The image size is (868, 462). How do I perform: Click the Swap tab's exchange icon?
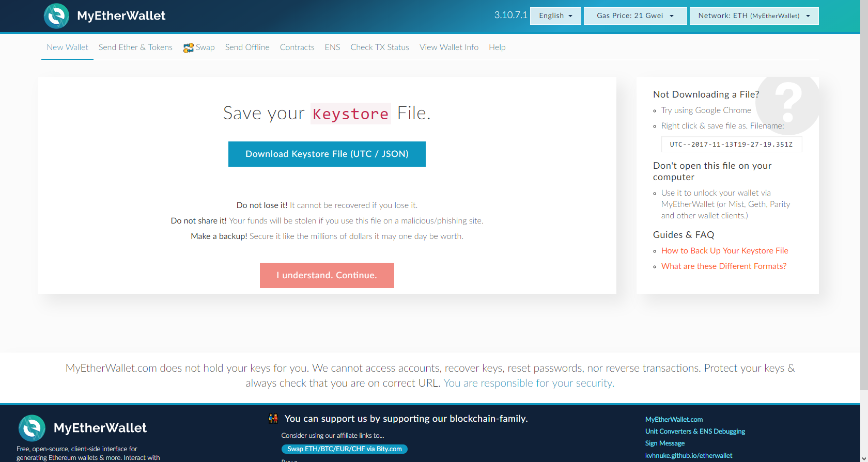click(188, 47)
